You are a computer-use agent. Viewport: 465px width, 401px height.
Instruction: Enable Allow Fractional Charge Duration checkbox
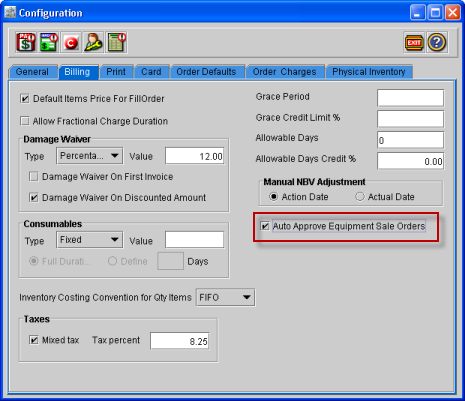tap(25, 121)
